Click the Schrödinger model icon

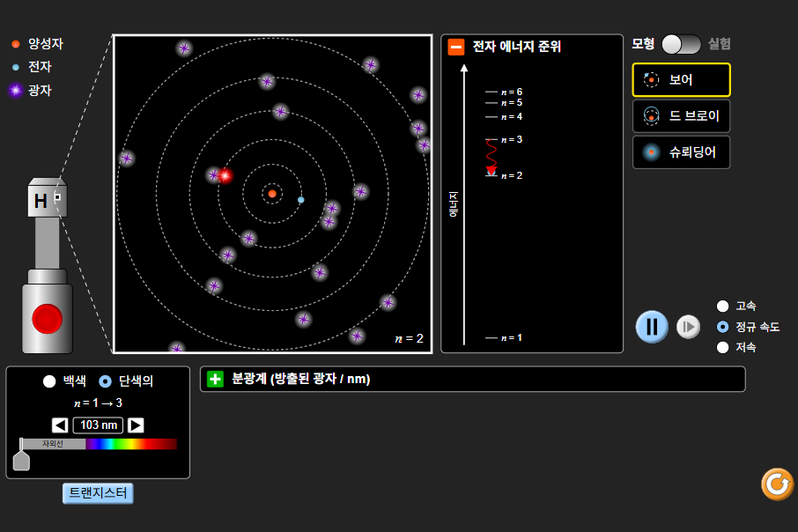[x=651, y=152]
